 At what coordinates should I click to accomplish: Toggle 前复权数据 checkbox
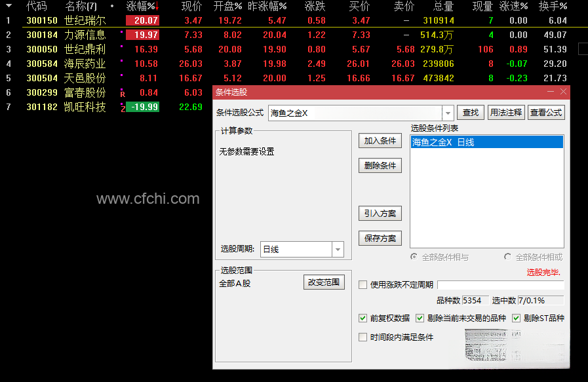(x=363, y=318)
